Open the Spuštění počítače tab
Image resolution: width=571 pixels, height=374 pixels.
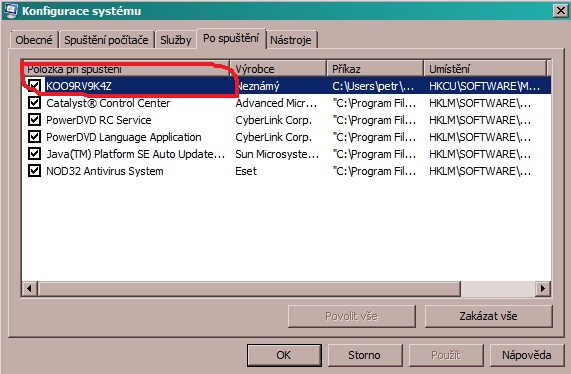click(x=106, y=40)
